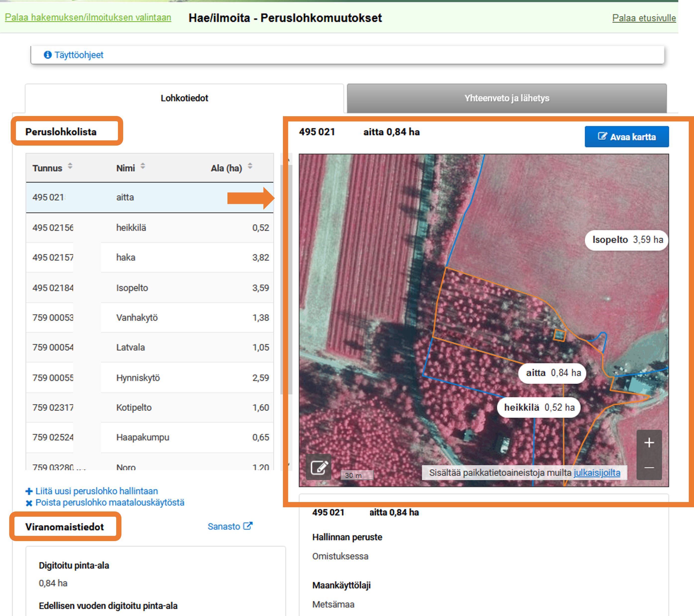The width and height of the screenshot is (694, 616).
Task: Select the heikkilä parcel row
Action: tap(149, 227)
